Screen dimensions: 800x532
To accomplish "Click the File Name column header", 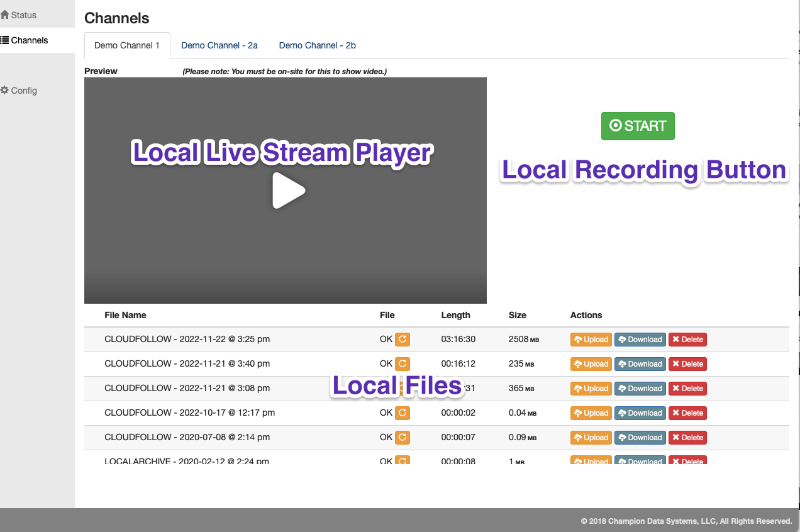I will click(125, 315).
